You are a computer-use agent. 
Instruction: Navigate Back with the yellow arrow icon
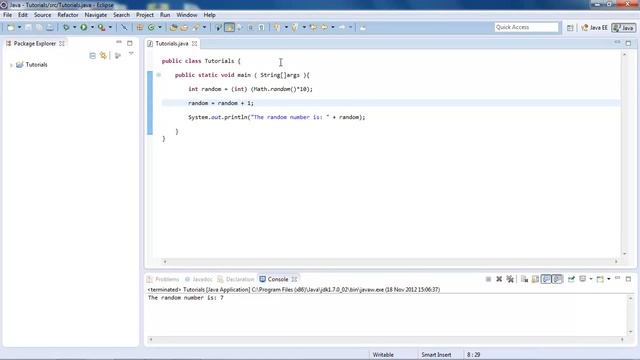324,27
